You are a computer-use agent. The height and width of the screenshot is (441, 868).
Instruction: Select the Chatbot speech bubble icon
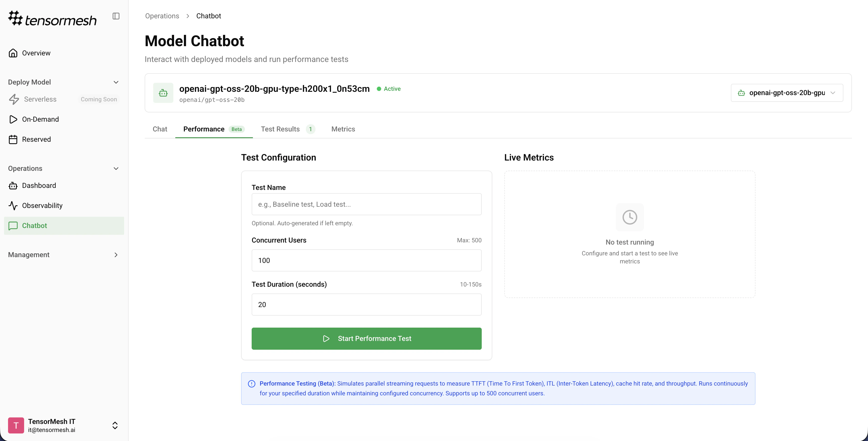tap(13, 226)
